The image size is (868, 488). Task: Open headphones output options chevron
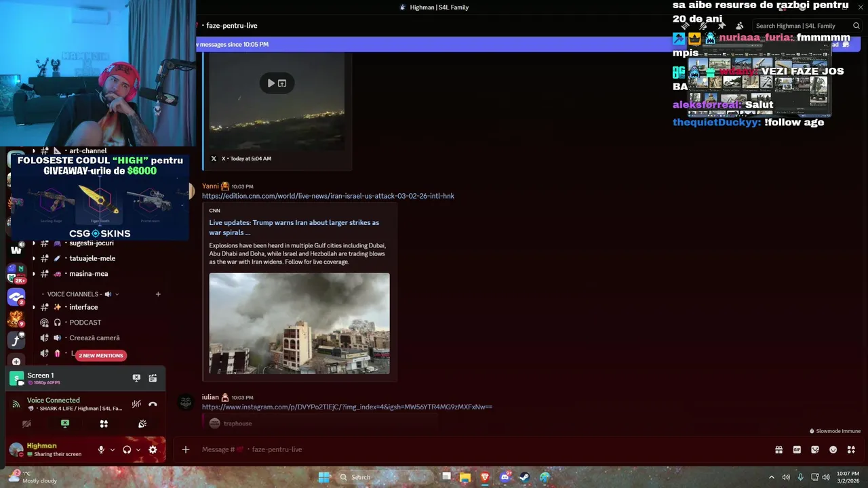tap(138, 449)
